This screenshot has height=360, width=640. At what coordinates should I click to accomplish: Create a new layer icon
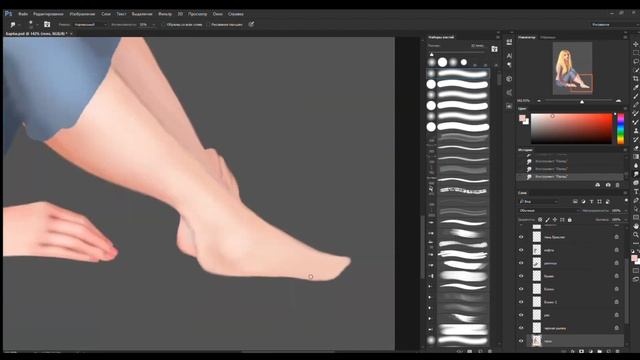click(x=609, y=351)
